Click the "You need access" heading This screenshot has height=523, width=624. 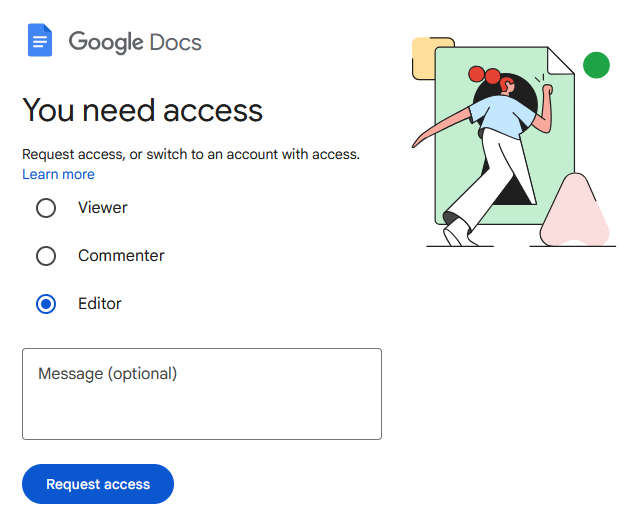(142, 110)
